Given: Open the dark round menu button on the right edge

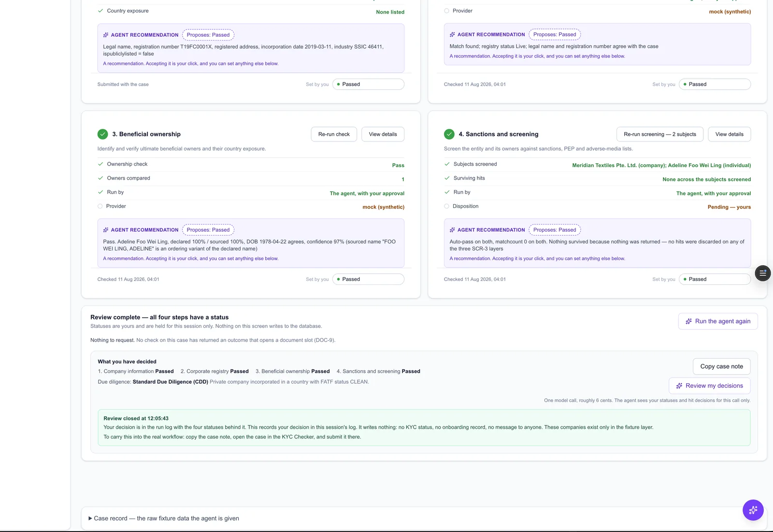Looking at the screenshot, I should pyautogui.click(x=763, y=273).
